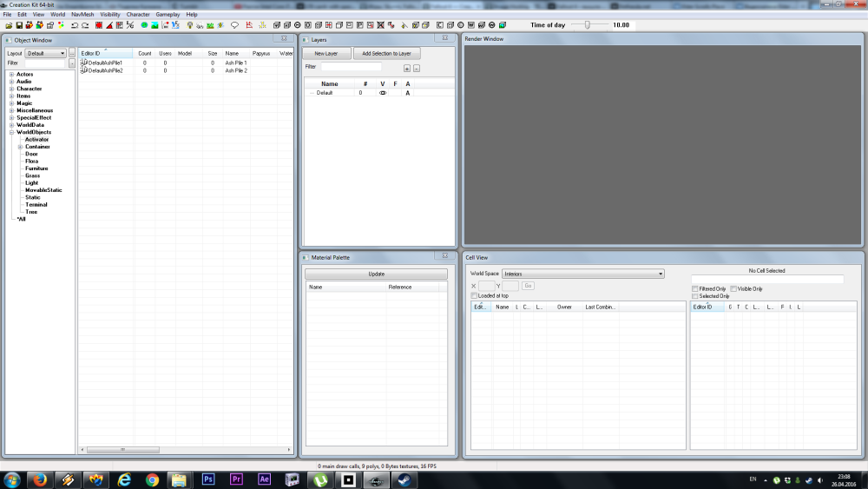
Task: Enable the Selected Only checkbox
Action: point(694,296)
